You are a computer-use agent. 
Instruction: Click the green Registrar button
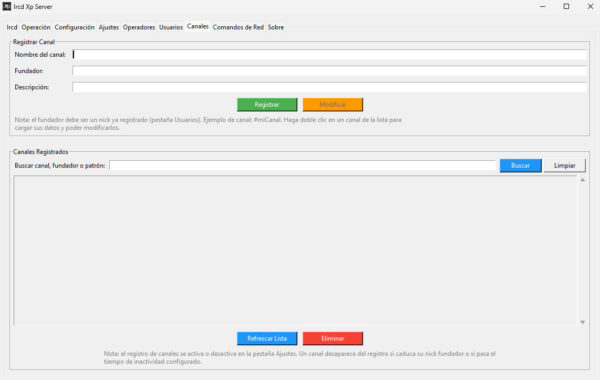point(267,104)
